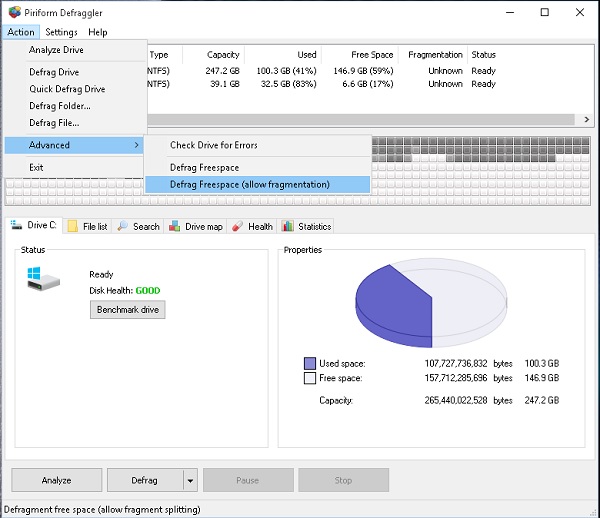Switch to the Statistics tab

307,226
